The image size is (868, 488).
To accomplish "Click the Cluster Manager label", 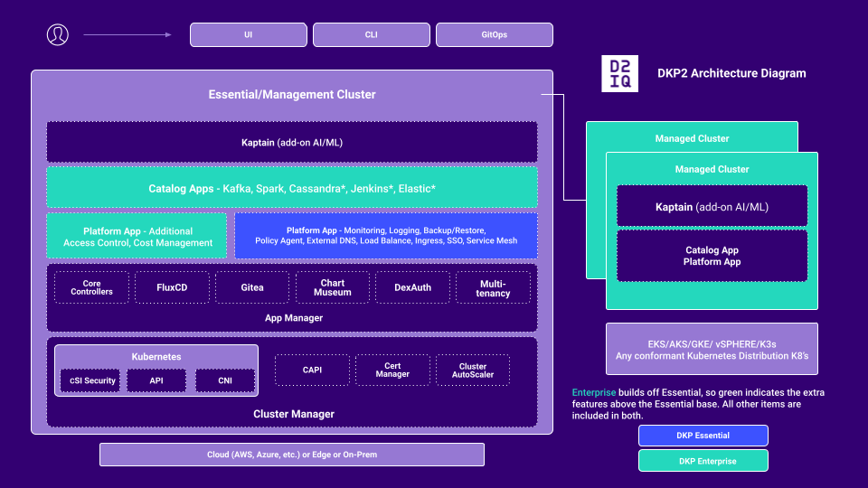I will tap(293, 414).
